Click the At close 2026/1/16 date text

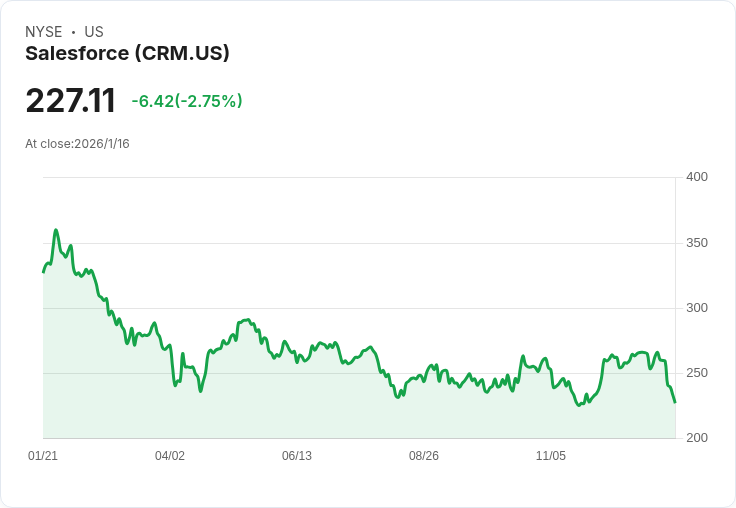(77, 144)
